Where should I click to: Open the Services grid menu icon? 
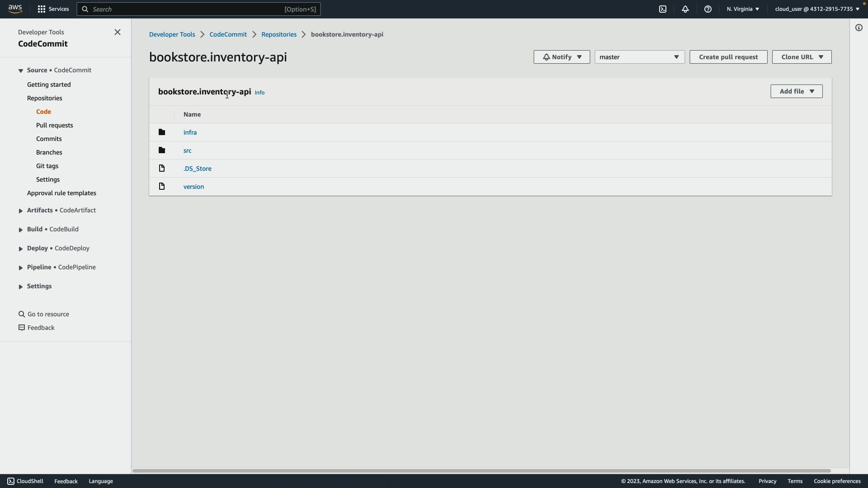[42, 9]
